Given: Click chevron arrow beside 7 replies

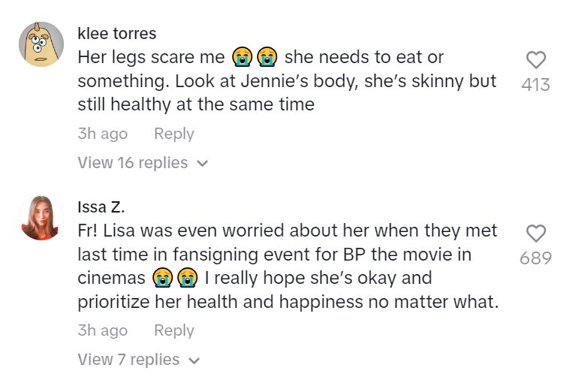Looking at the screenshot, I should 194,360.
